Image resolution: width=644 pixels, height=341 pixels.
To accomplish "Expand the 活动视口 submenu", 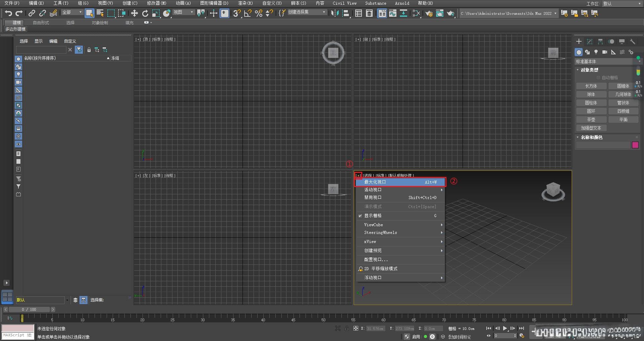I will 400,190.
